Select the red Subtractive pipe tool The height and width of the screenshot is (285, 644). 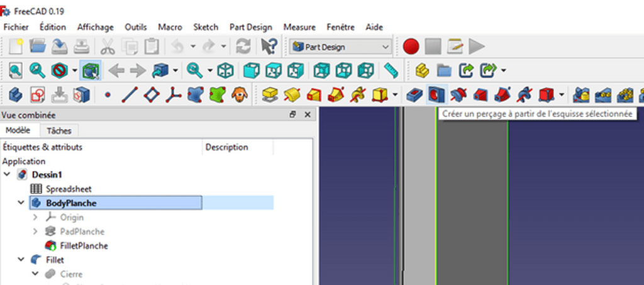(502, 95)
